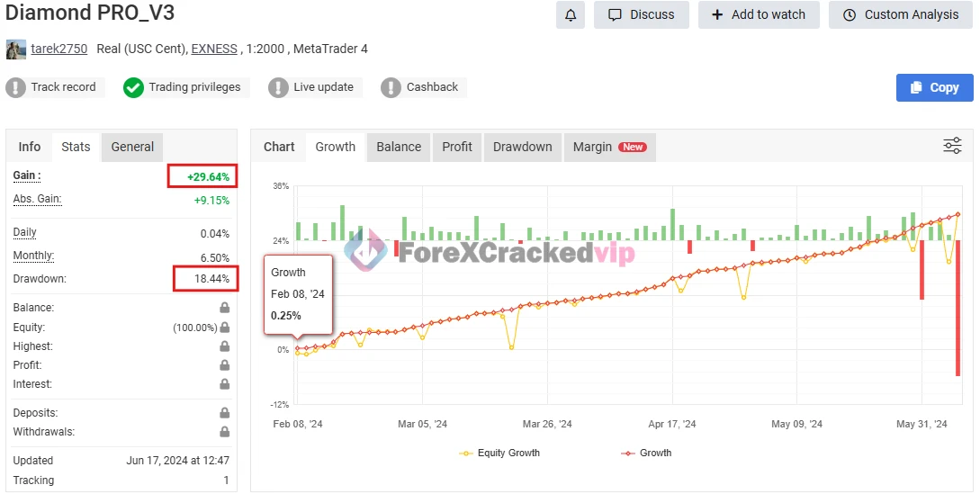Click the Cashback warning icon
The image size is (980, 503).
pyautogui.click(x=391, y=87)
